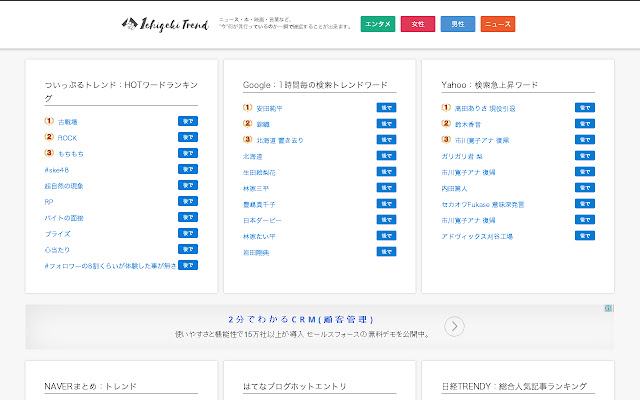This screenshot has width=640, height=400.
Task: Open the セカオワFukase 意味深発言 link
Action: tap(483, 204)
